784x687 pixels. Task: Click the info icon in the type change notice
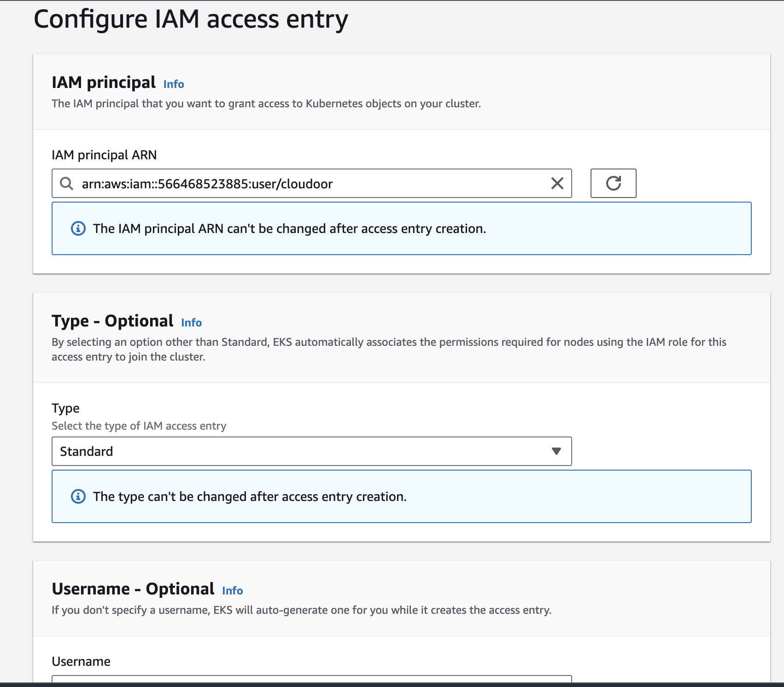pyautogui.click(x=78, y=496)
